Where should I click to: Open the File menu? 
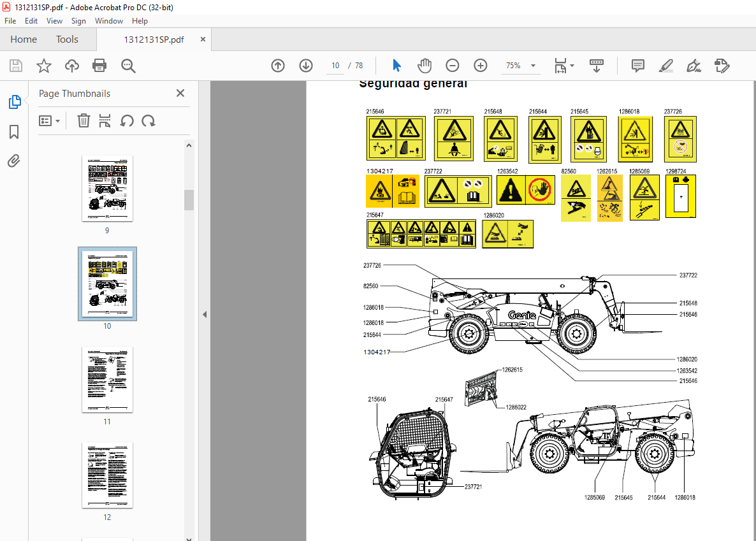[10, 21]
